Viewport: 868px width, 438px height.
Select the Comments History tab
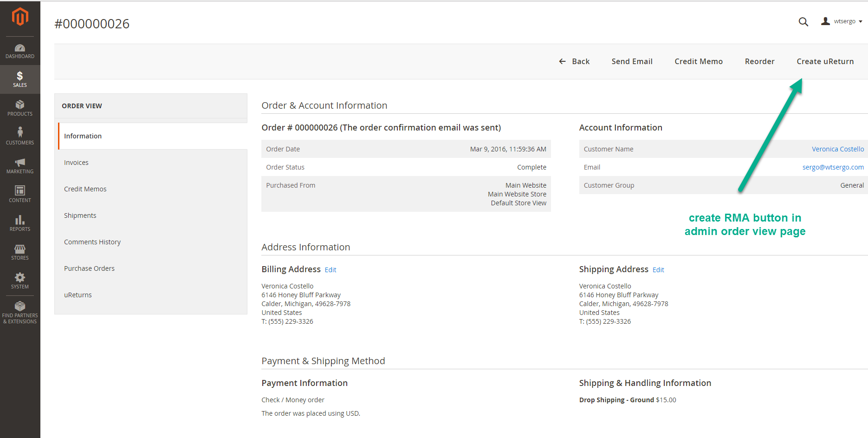(x=153, y=242)
